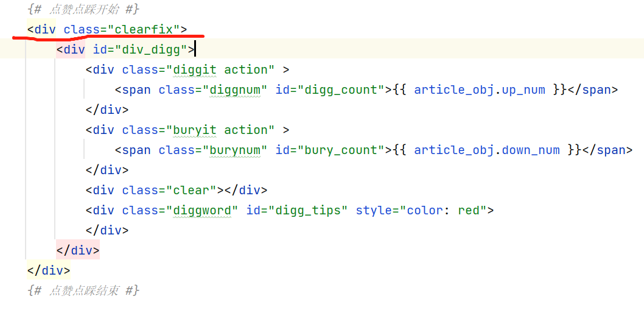The image size is (644, 313).
Task: Click the id value "digg_tips"
Action: [307, 211]
